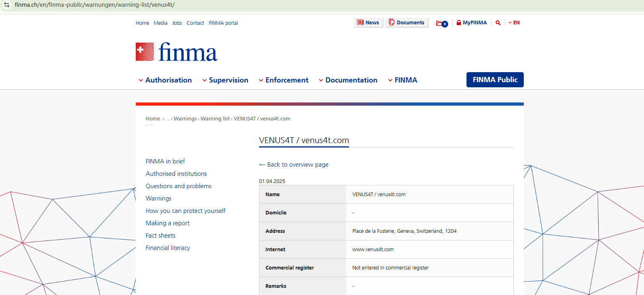Open the Jobs link
The image size is (644, 295).
pyautogui.click(x=177, y=23)
